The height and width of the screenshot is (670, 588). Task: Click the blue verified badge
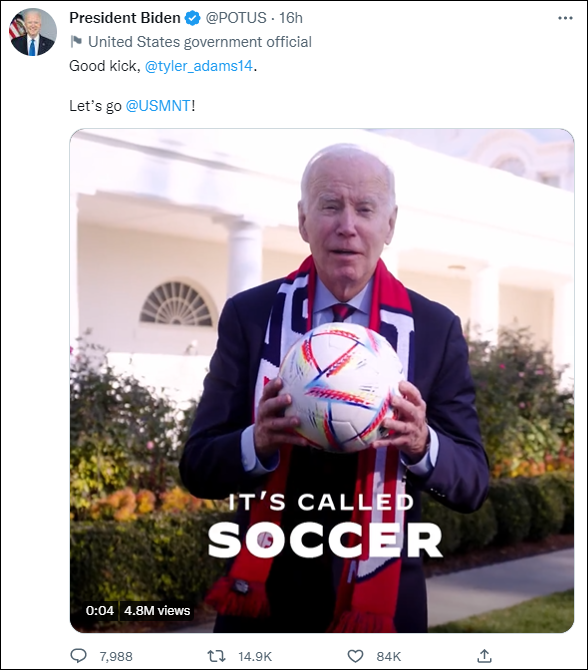click(x=193, y=18)
